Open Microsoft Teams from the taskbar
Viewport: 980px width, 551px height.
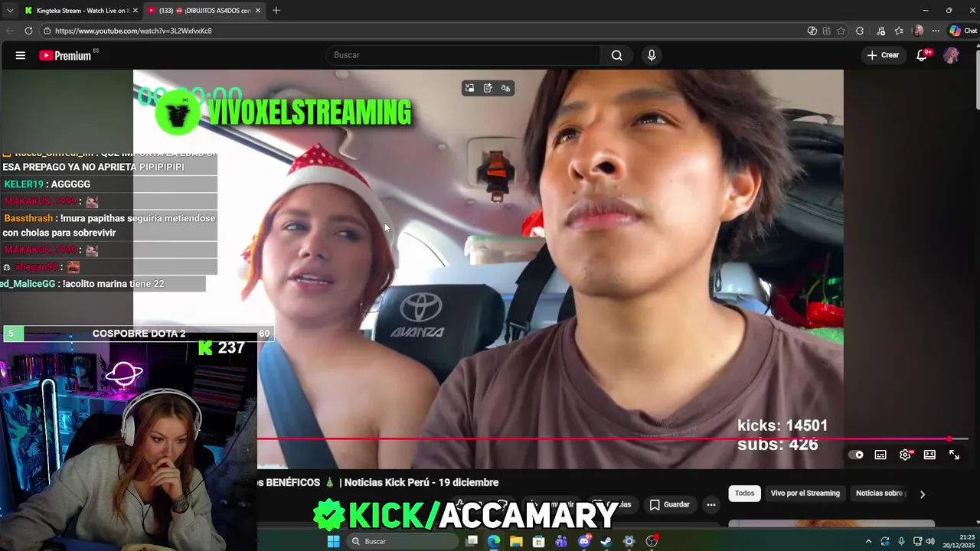[561, 541]
